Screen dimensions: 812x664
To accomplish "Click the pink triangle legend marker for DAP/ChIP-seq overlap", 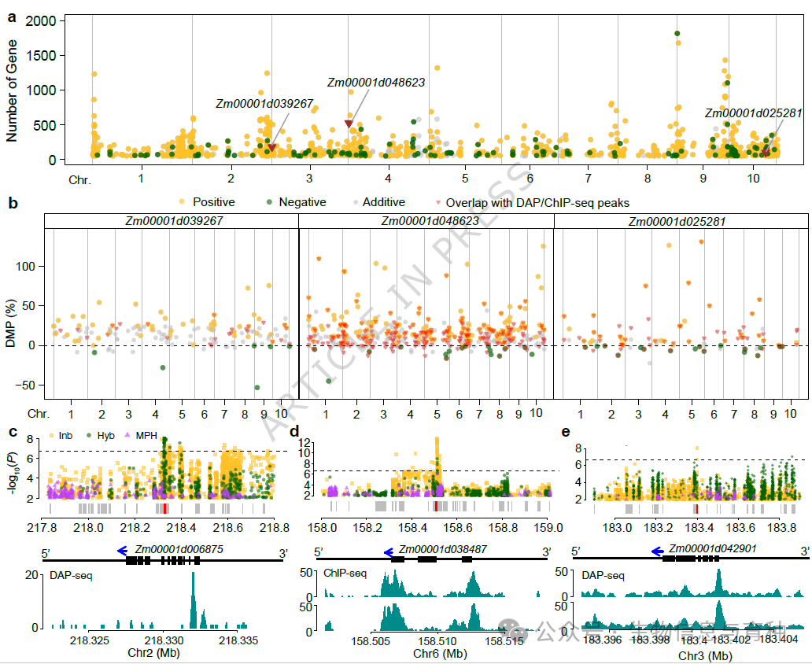I will [x=438, y=202].
